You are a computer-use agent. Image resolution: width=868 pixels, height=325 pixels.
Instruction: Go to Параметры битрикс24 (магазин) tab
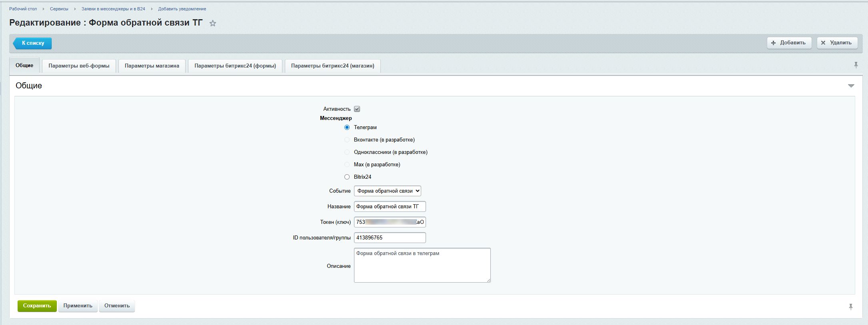(332, 66)
